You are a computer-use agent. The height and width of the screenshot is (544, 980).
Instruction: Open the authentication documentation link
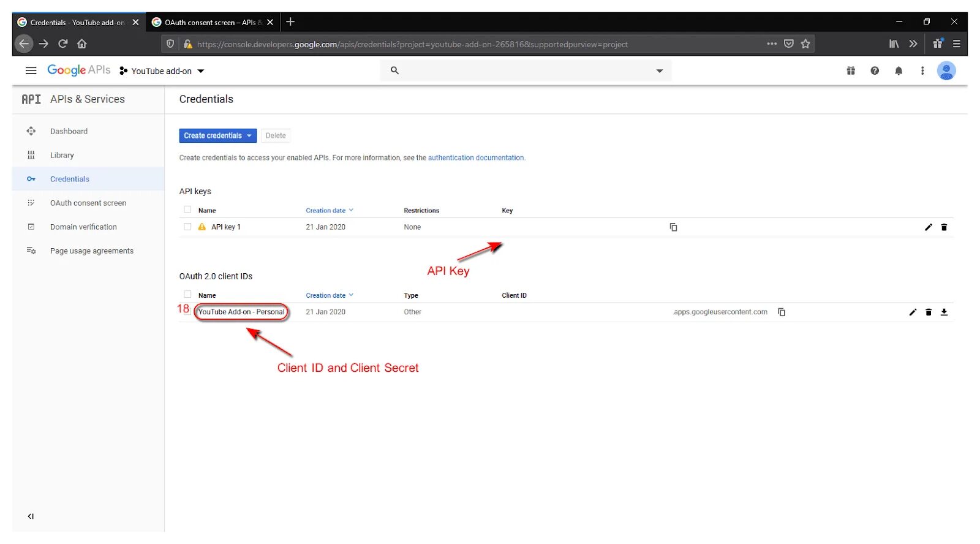[476, 157]
